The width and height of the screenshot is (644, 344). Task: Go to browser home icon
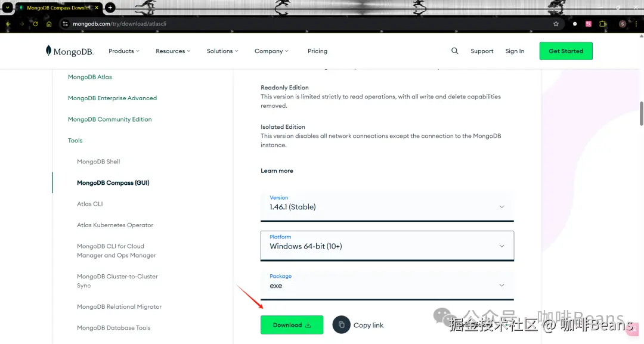tap(49, 24)
